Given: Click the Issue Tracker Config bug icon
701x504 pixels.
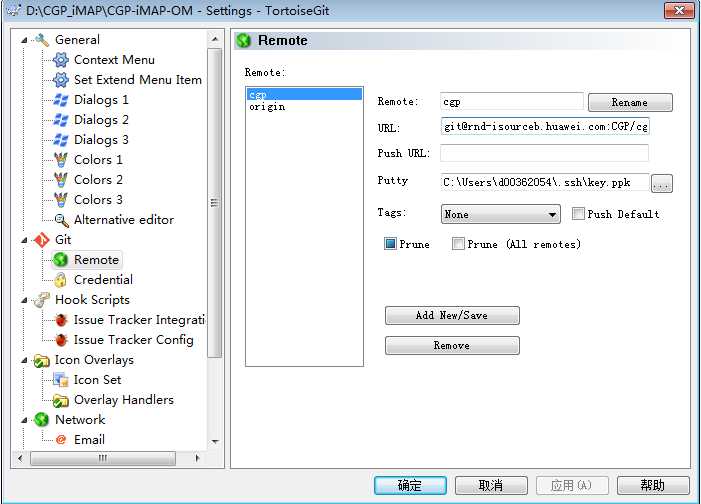Looking at the screenshot, I should 61,340.
